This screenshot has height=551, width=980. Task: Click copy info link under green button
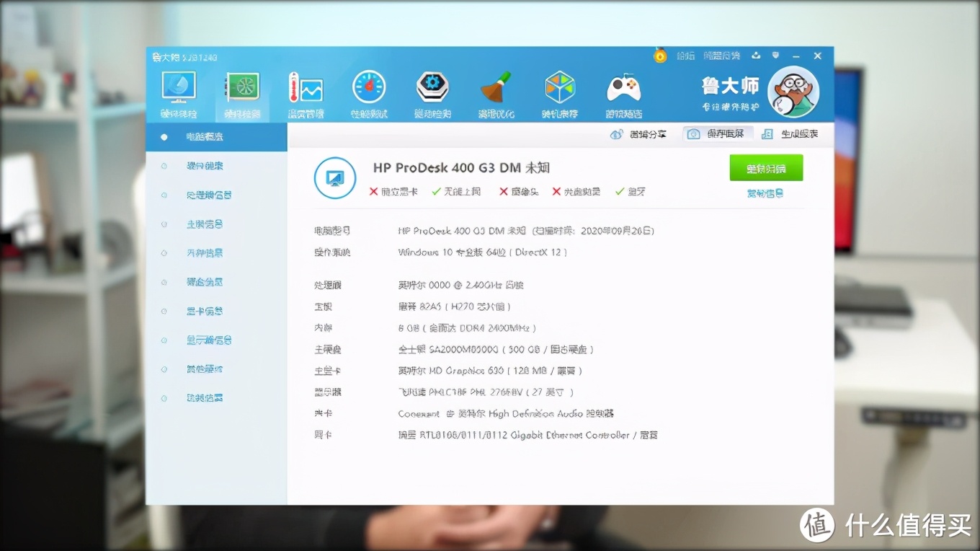pyautogui.click(x=765, y=193)
